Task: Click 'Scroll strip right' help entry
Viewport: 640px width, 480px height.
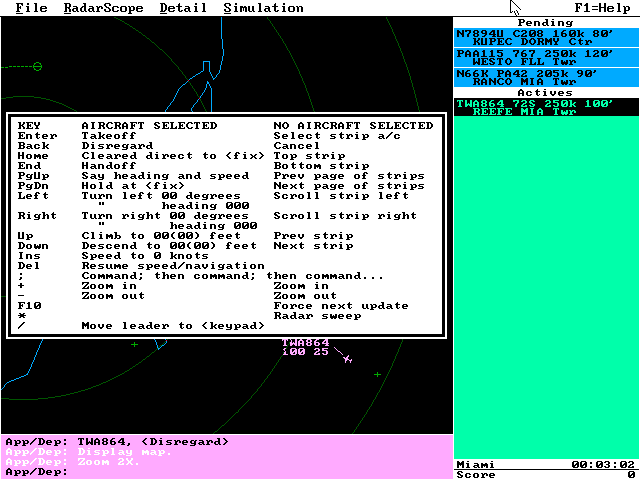Action: pyautogui.click(x=345, y=216)
